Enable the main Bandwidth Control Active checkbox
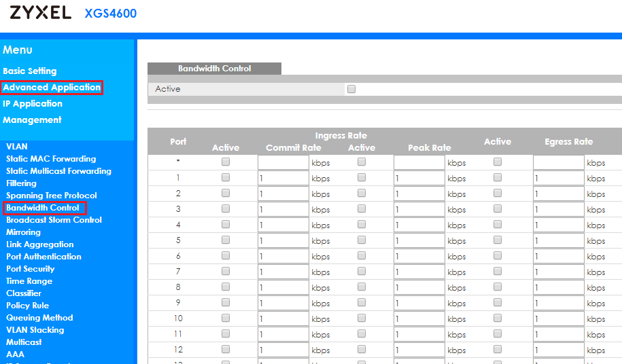 351,89
